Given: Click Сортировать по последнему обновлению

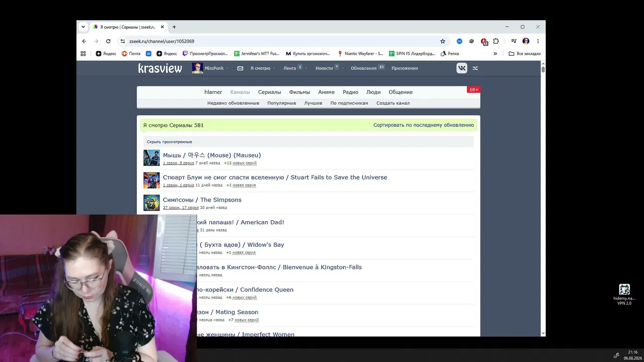Looking at the screenshot, I should [424, 125].
